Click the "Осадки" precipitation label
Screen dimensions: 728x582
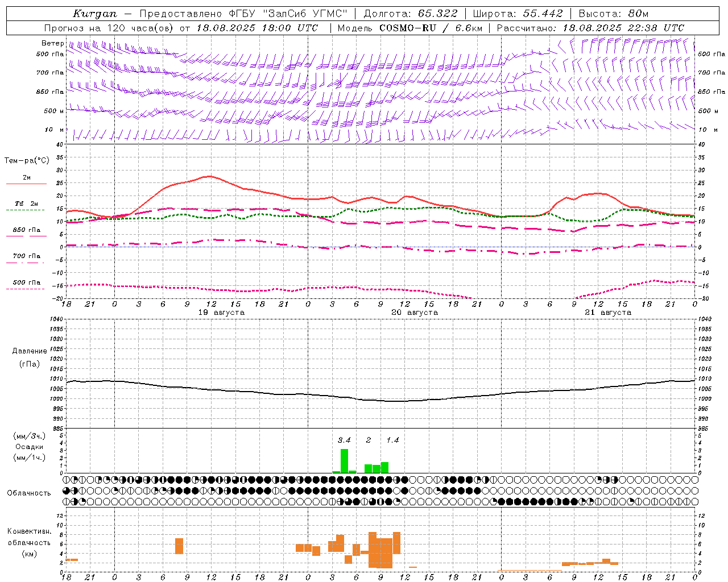[x=29, y=447]
